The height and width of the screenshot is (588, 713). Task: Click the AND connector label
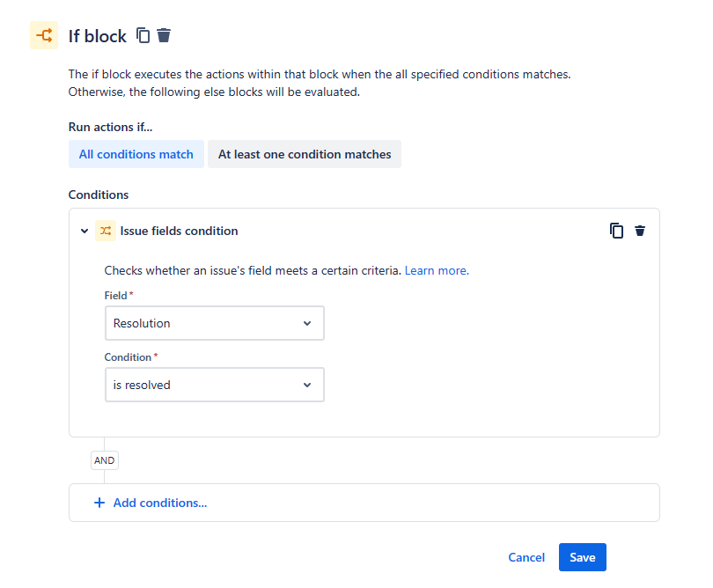click(104, 460)
